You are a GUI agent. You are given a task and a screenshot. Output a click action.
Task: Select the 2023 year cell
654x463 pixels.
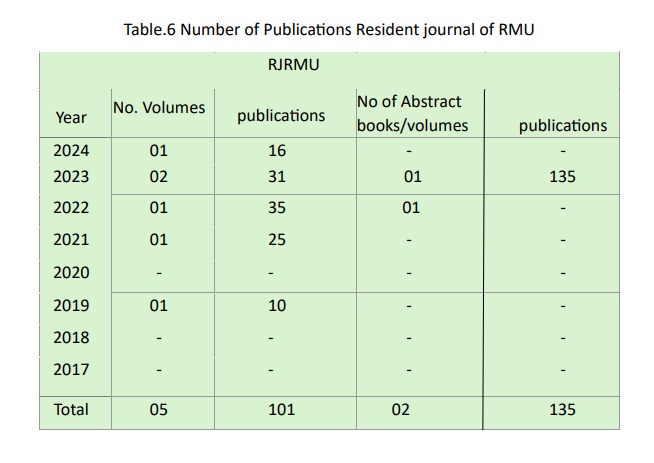(71, 176)
